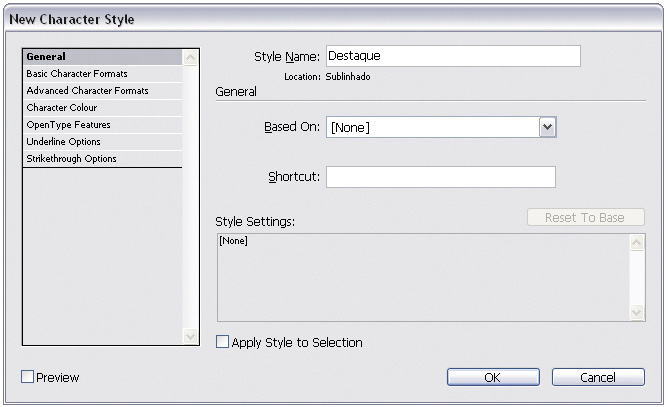The image size is (668, 407).
Task: Click the Reset To Base button
Action: pos(586,217)
